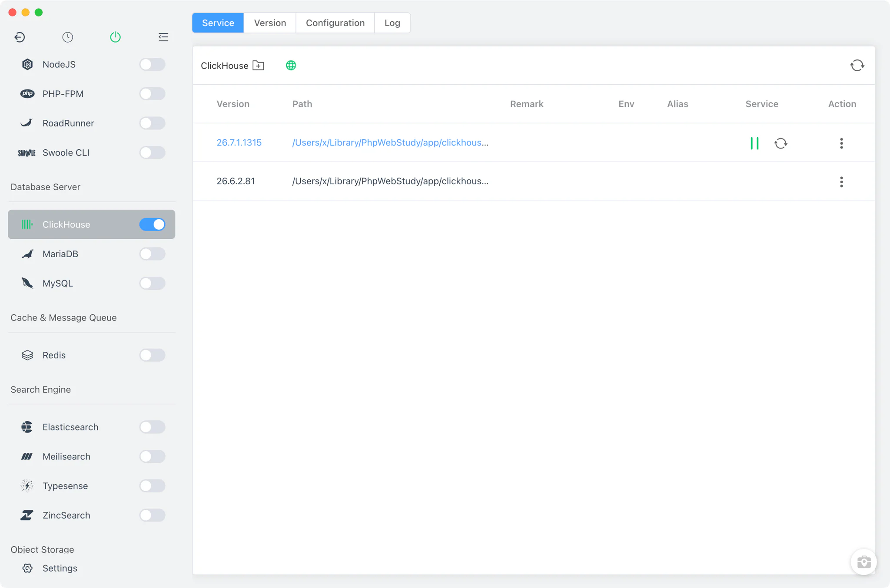The image size is (890, 588).
Task: Click the Alias column header
Action: 677,104
